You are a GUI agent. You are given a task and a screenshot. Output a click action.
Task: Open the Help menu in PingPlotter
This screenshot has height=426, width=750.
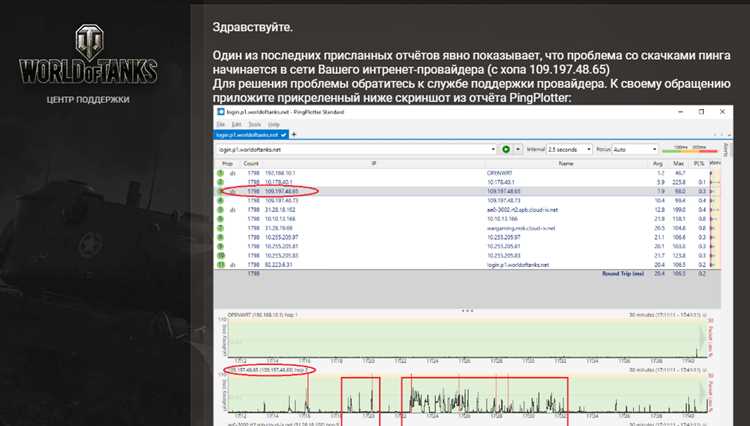pyautogui.click(x=273, y=124)
